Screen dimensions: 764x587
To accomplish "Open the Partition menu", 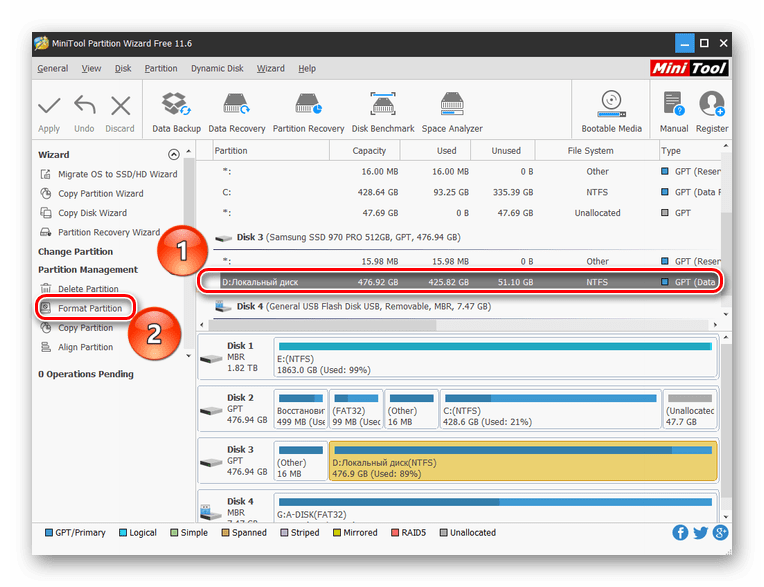I will pyautogui.click(x=161, y=69).
